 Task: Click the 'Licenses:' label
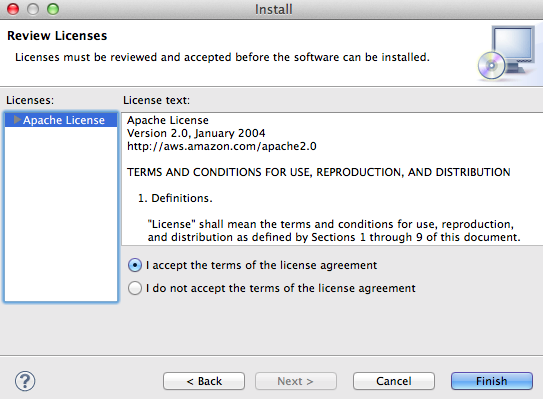click(30, 100)
